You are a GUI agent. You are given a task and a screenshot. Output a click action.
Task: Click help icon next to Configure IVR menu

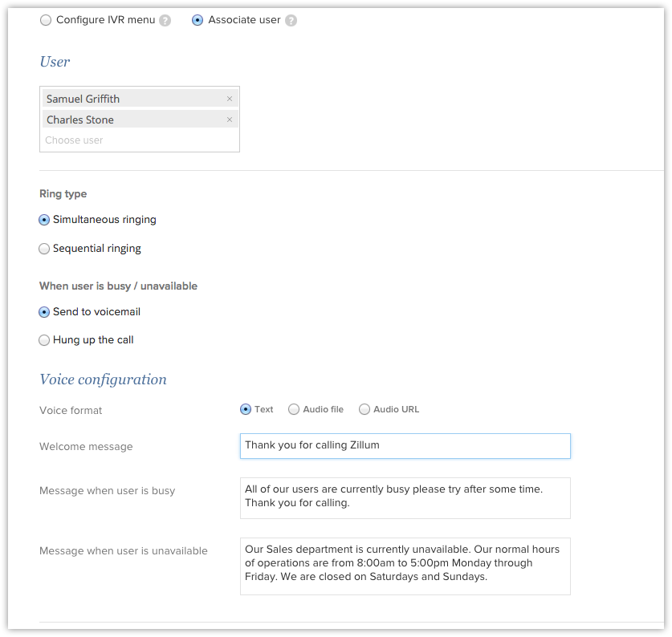coord(165,21)
